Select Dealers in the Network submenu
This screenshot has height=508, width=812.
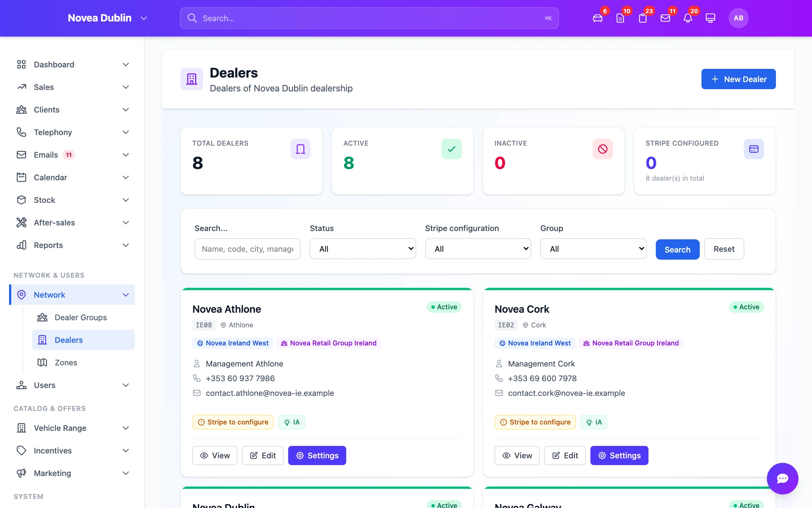(x=83, y=340)
